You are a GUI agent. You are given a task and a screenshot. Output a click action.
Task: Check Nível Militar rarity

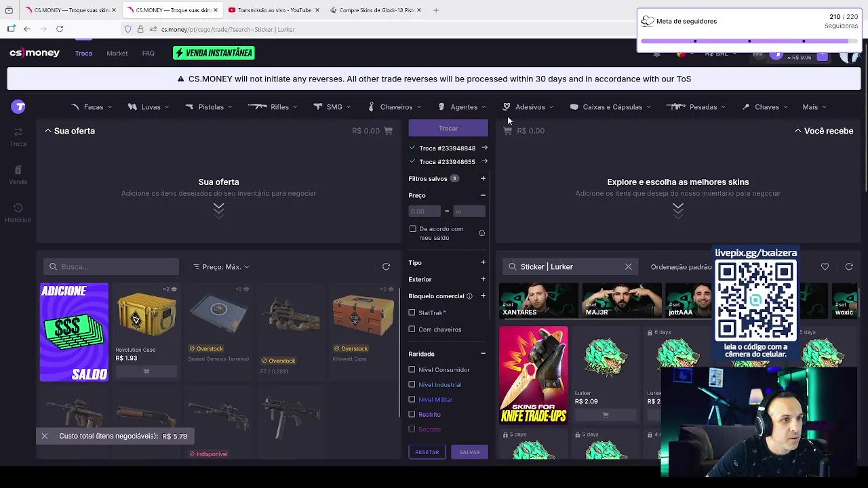tap(412, 400)
